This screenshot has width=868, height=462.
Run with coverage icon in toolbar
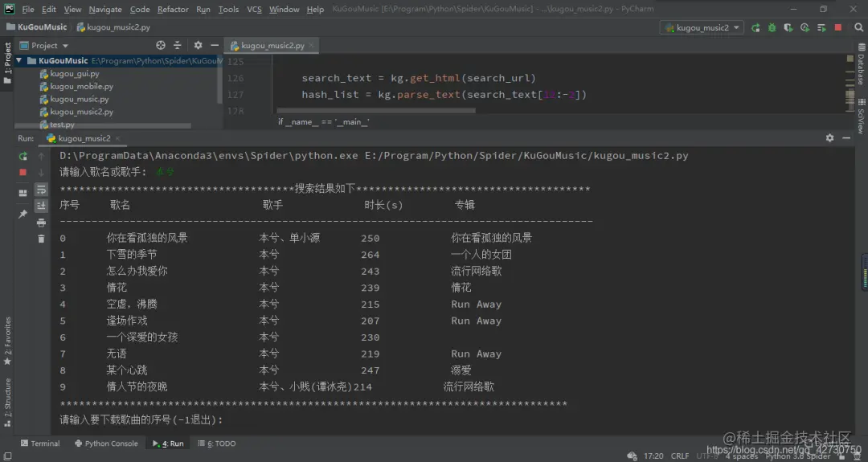point(788,27)
